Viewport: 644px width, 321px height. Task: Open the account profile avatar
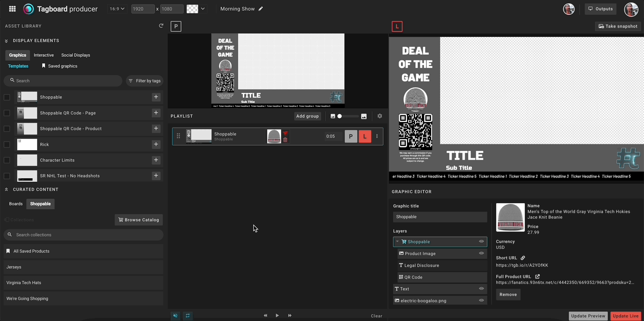pyautogui.click(x=631, y=9)
